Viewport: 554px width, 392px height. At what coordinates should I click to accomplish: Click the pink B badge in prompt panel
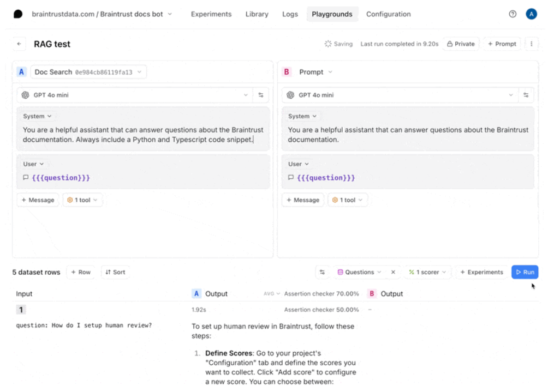287,72
